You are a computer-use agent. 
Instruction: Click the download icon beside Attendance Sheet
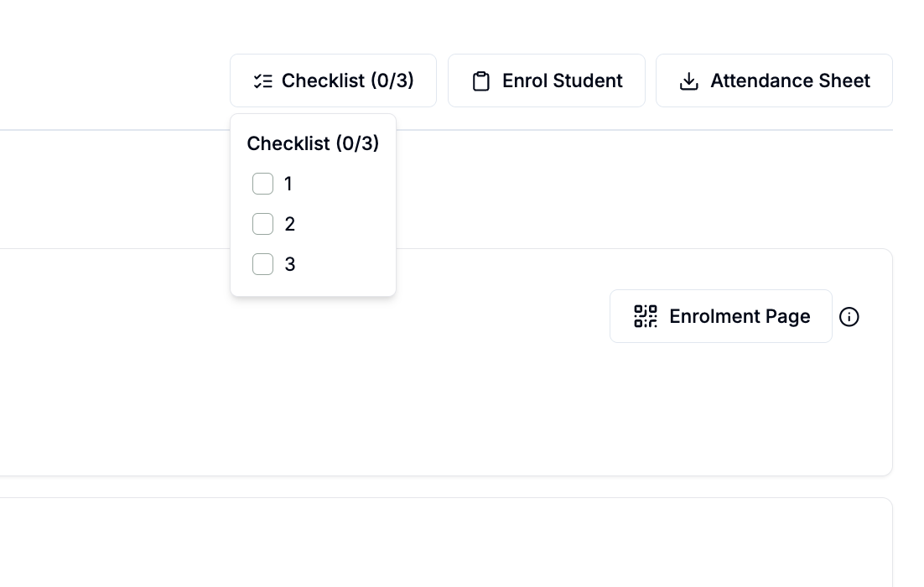[x=689, y=81]
